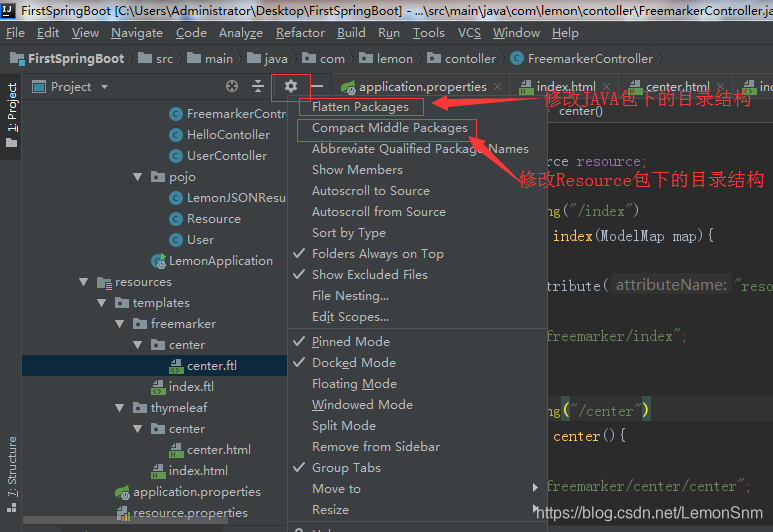Select Autoscroll from Source entry
The width and height of the screenshot is (773, 532).
coord(379,212)
